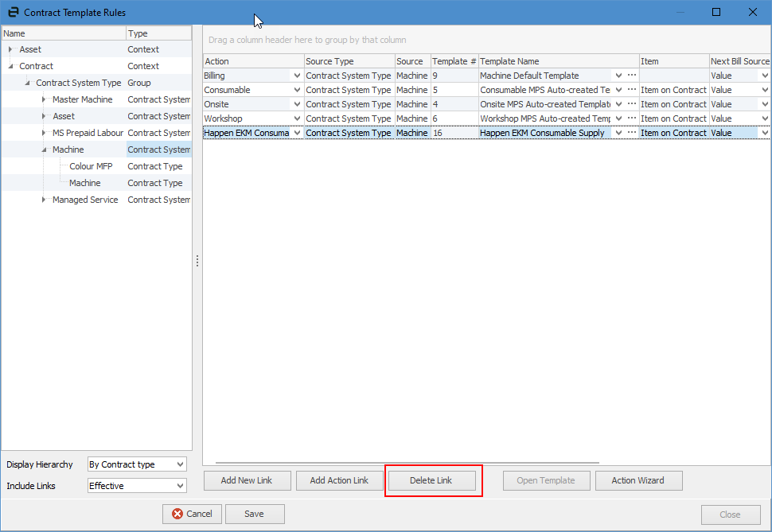Expand the Asset context tree node

click(x=10, y=49)
